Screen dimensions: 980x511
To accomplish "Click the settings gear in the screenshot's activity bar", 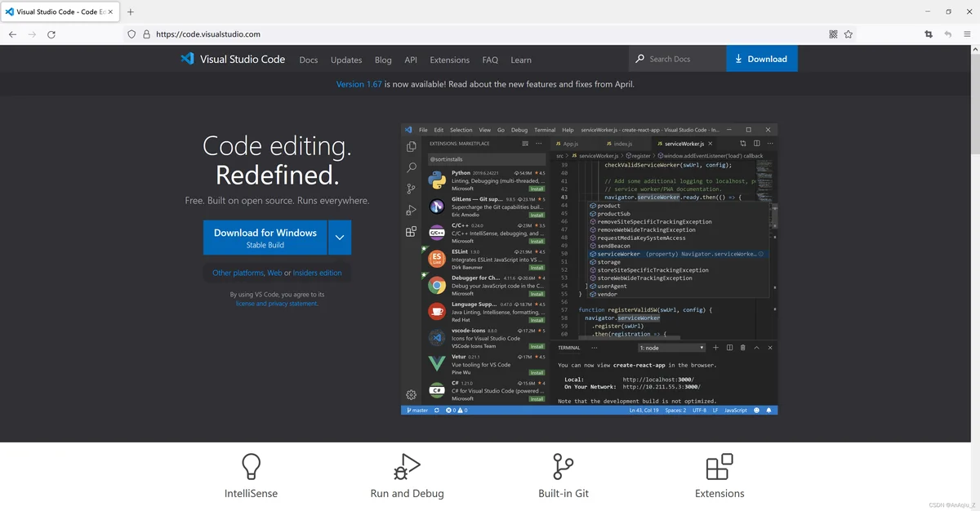I will click(x=412, y=395).
